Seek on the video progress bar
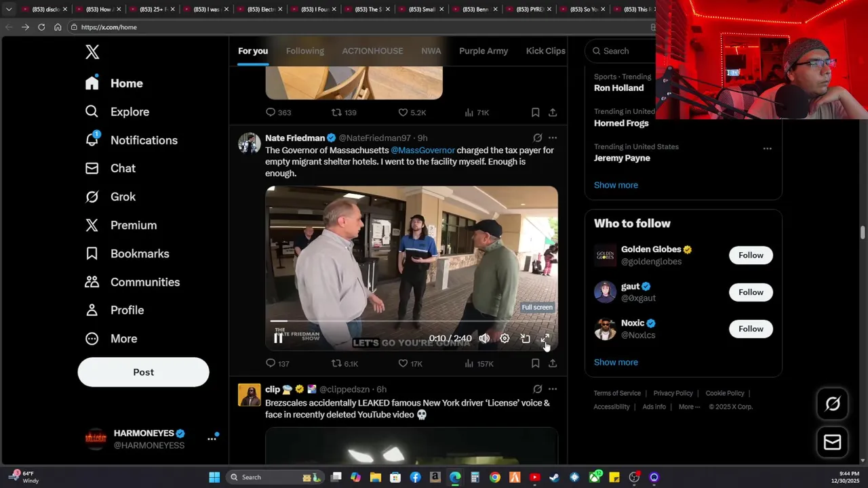The image size is (868, 488). coord(412,321)
